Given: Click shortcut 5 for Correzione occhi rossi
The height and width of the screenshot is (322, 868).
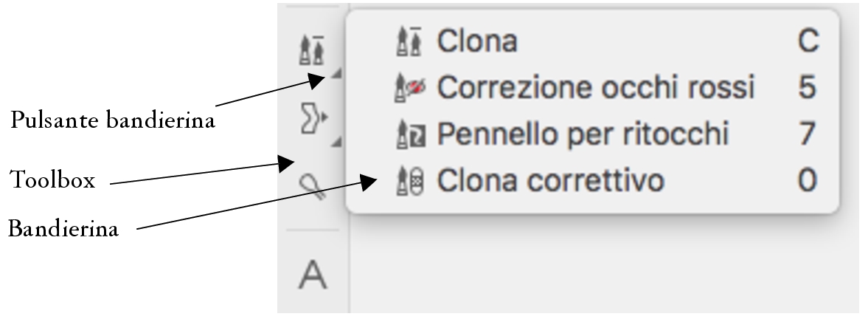Looking at the screenshot, I should 808,89.
